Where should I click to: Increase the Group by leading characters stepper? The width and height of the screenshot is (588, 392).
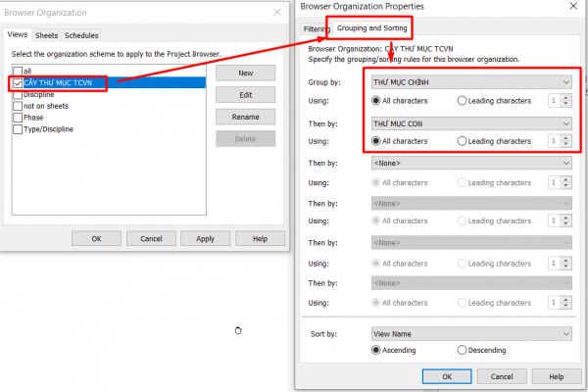565,97
